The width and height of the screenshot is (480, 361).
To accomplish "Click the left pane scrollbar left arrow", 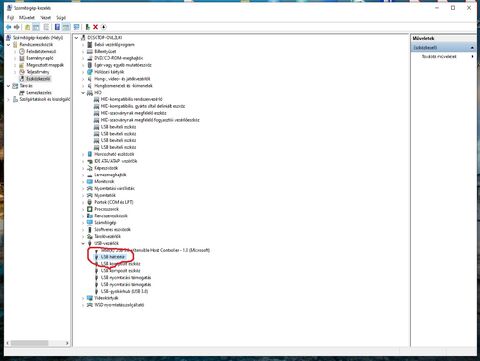I will pyautogui.click(x=7, y=343).
